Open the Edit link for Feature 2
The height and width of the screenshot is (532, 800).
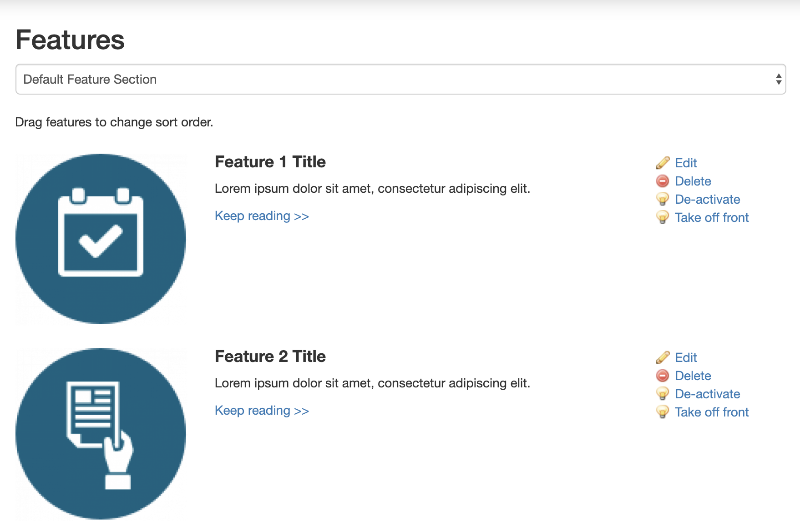(x=686, y=357)
